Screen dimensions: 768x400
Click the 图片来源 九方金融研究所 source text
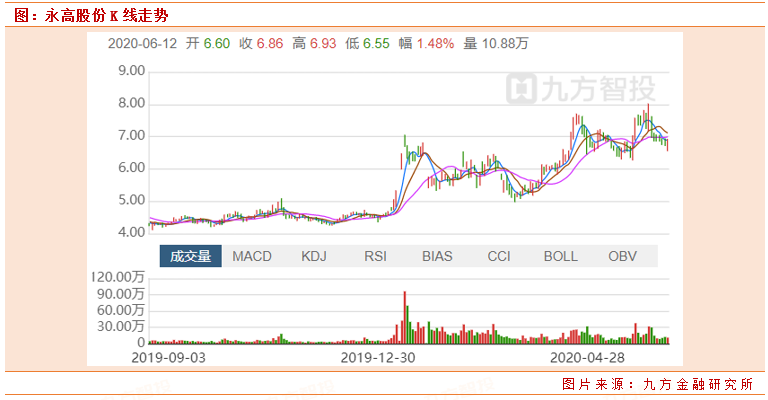[x=656, y=384]
